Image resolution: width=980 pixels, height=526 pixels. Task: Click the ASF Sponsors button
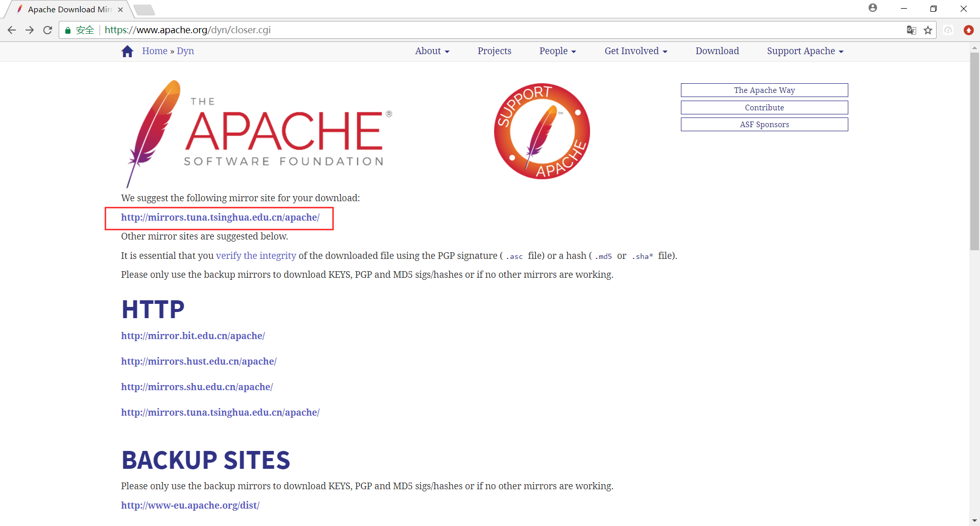[764, 125]
